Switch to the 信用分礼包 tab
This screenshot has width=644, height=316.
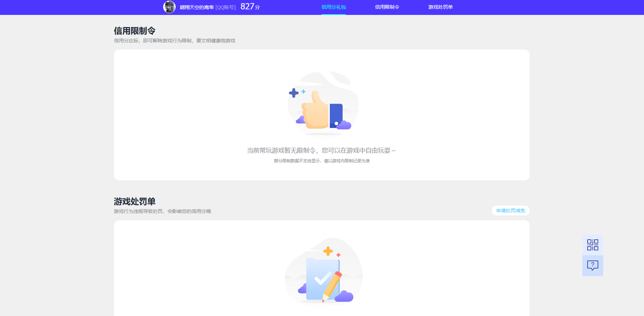(334, 7)
